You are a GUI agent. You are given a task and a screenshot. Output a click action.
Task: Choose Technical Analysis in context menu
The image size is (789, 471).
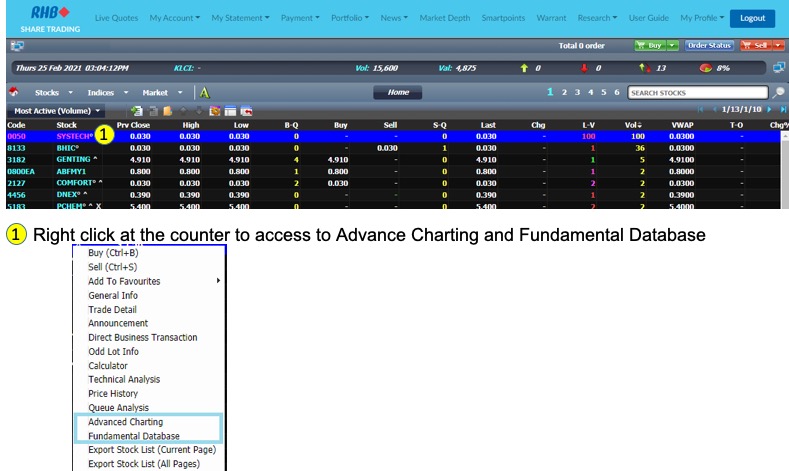click(124, 379)
